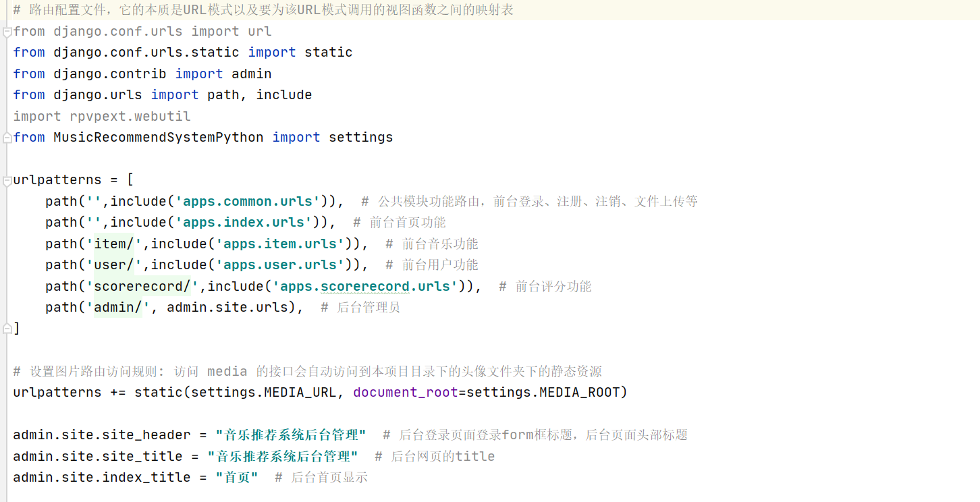The width and height of the screenshot is (980, 502).
Task: Click 'apps.item.urls' string
Action: tap(280, 244)
